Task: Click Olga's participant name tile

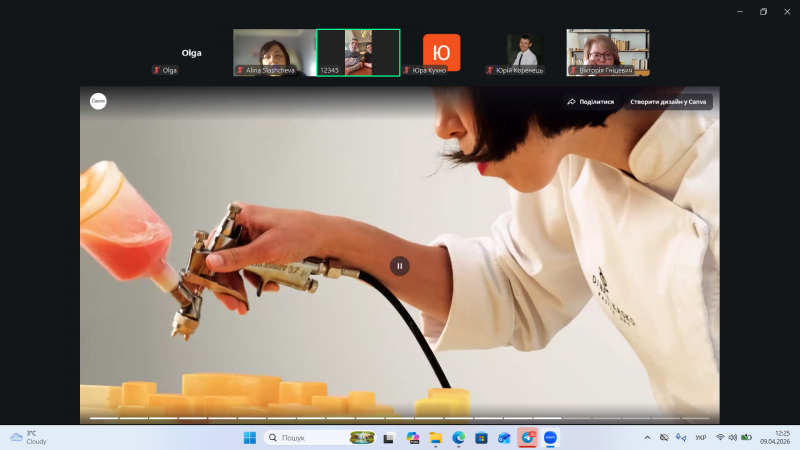Action: point(191,53)
